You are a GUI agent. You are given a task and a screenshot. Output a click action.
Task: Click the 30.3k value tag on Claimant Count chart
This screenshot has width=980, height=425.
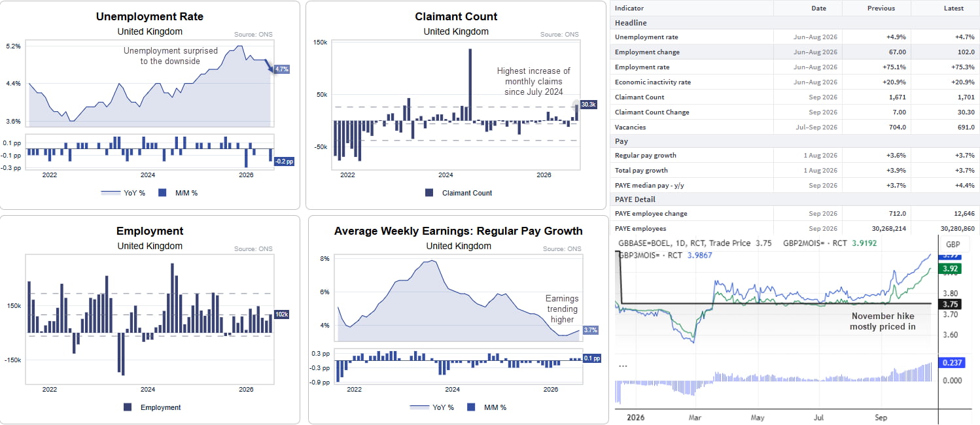(x=588, y=105)
